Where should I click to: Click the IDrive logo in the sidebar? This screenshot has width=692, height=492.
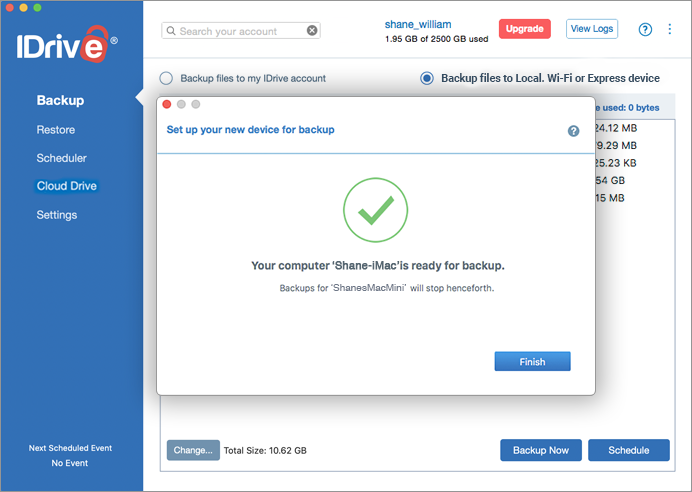click(x=67, y=44)
